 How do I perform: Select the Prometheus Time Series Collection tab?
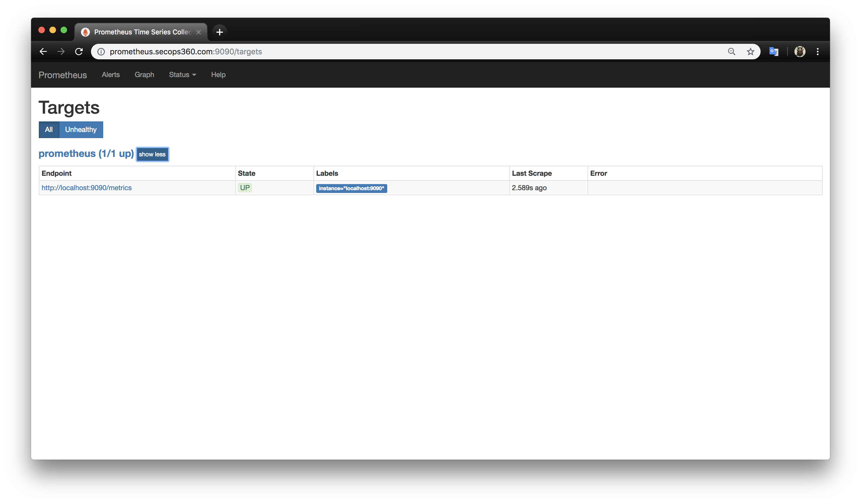pos(141,32)
